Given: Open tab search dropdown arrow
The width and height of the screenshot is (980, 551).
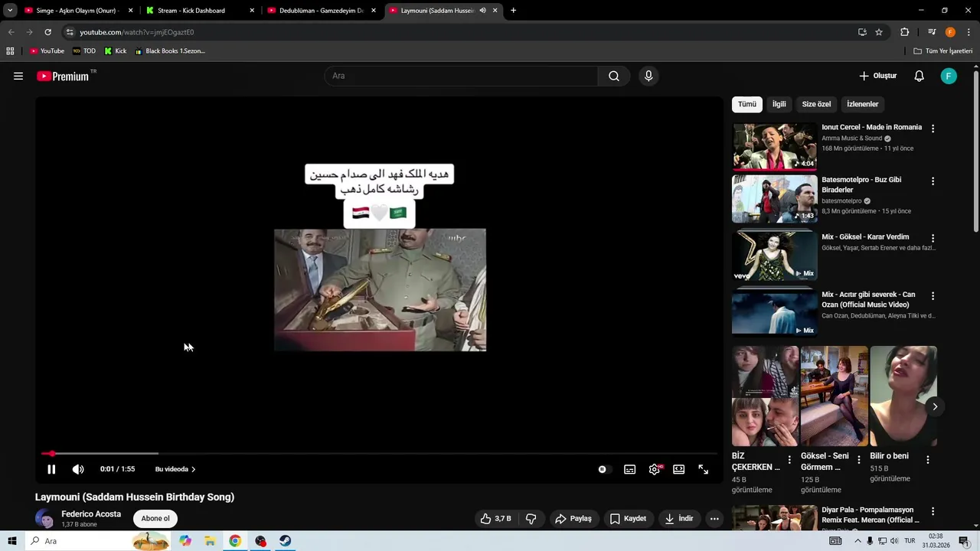Looking at the screenshot, I should click(x=10, y=11).
